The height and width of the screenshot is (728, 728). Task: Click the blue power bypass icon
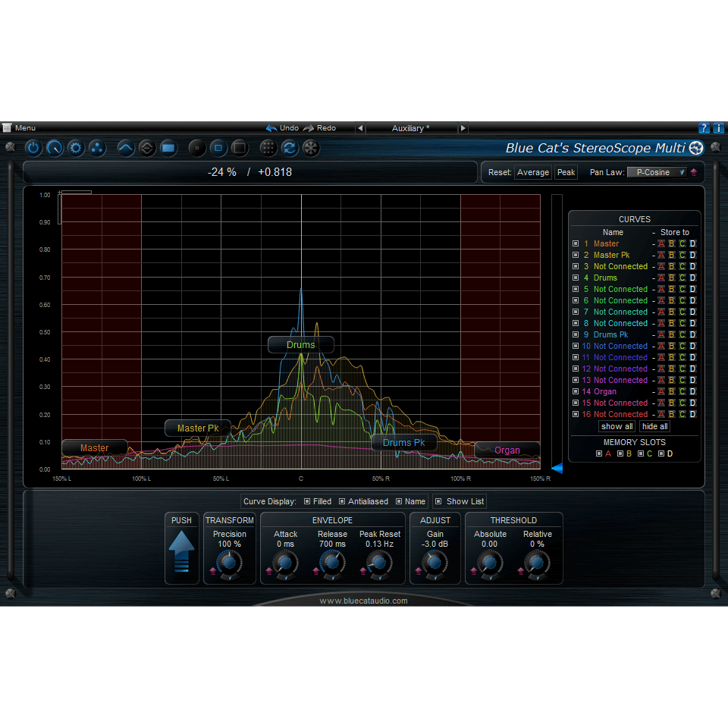[33, 148]
